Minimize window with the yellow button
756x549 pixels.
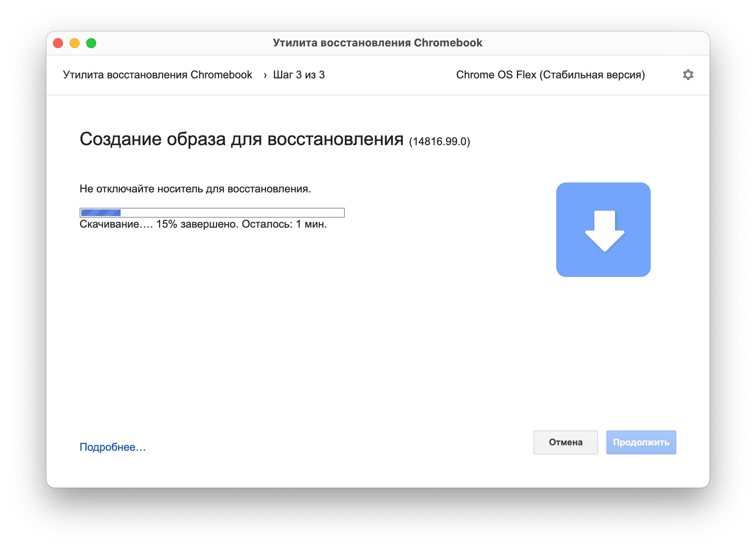(75, 43)
